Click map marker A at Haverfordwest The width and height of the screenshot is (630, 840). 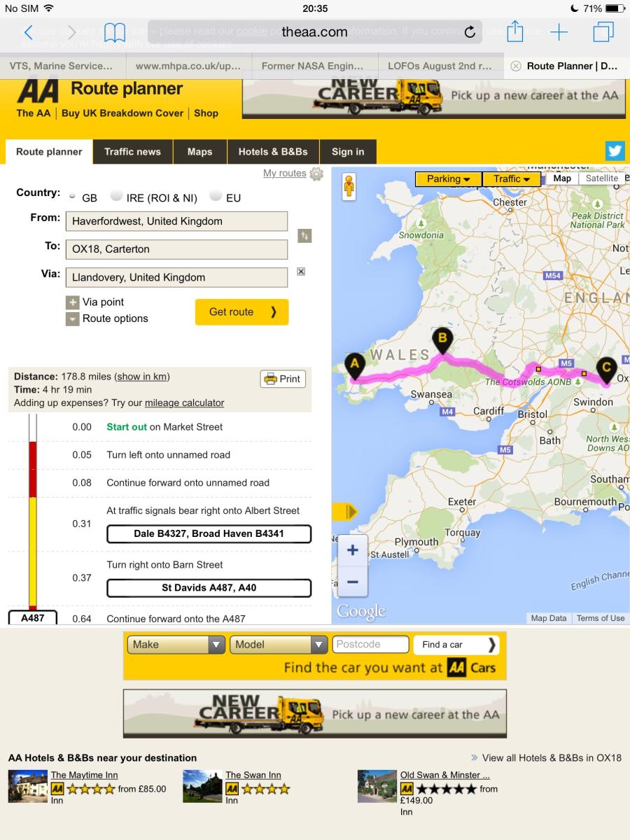(x=354, y=366)
